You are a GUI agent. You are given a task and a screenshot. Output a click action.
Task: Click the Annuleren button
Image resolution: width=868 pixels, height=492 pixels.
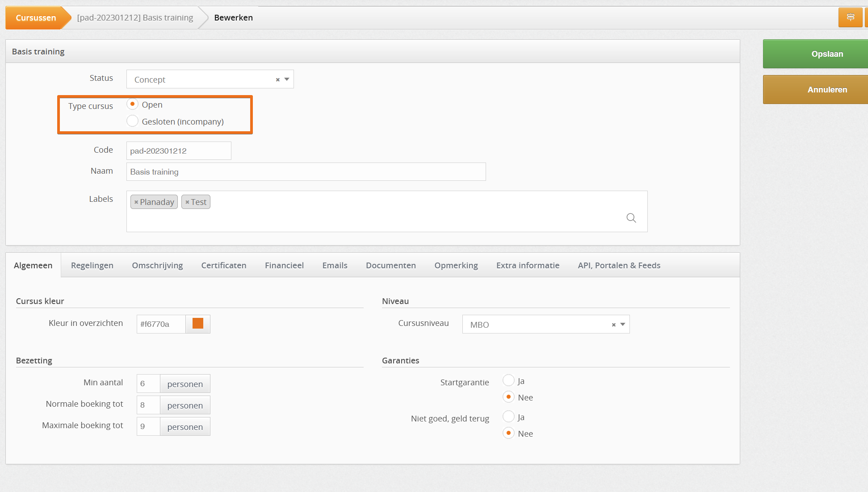pos(826,90)
